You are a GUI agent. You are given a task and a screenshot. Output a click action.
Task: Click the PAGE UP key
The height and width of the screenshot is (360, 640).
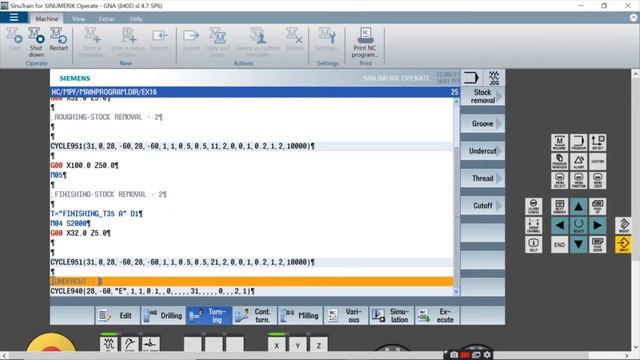(x=598, y=207)
